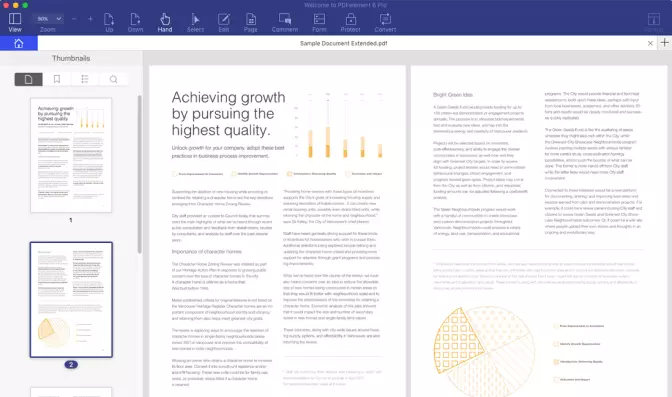Go to the Home tab
This screenshot has width=672, height=397.
click(x=18, y=43)
